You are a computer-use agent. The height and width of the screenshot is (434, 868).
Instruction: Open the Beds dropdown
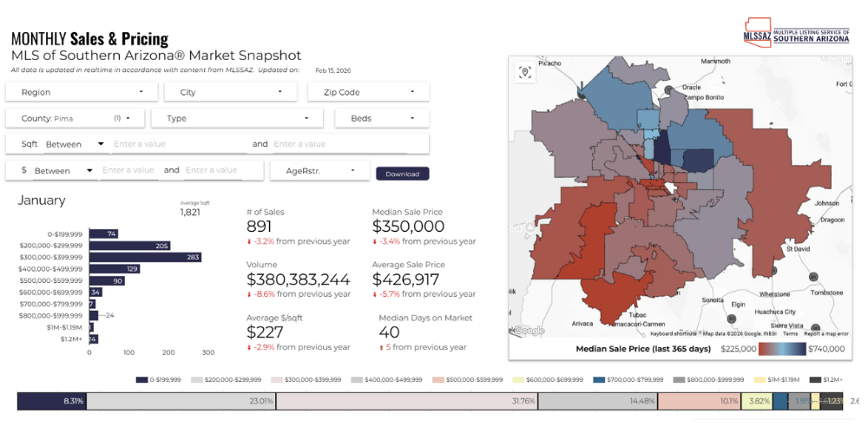click(382, 118)
